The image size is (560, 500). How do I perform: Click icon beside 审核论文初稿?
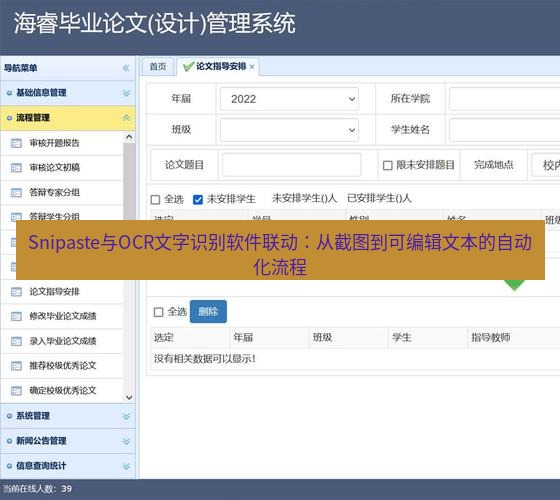click(16, 168)
